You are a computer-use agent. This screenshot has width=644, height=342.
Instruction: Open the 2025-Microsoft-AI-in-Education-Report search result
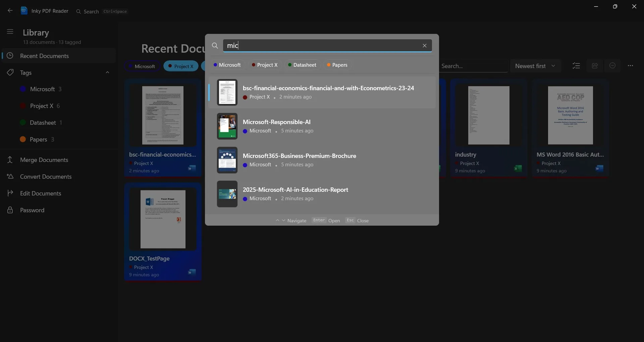[322, 194]
